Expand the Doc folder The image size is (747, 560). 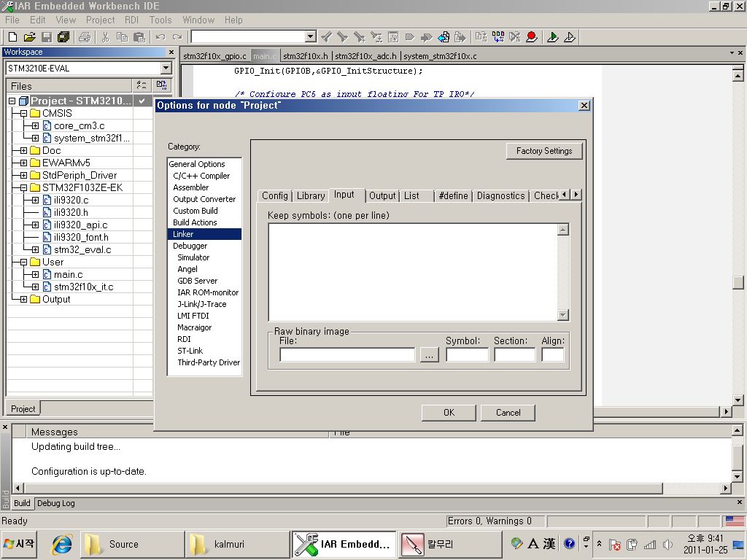23,150
